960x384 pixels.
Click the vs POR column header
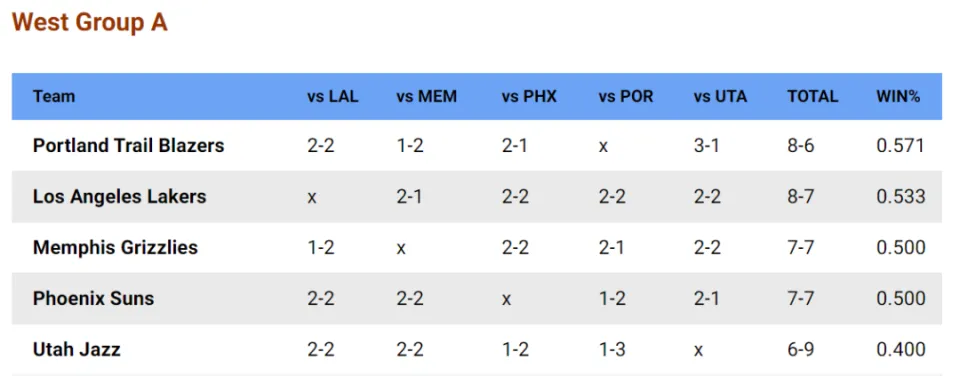click(x=626, y=96)
